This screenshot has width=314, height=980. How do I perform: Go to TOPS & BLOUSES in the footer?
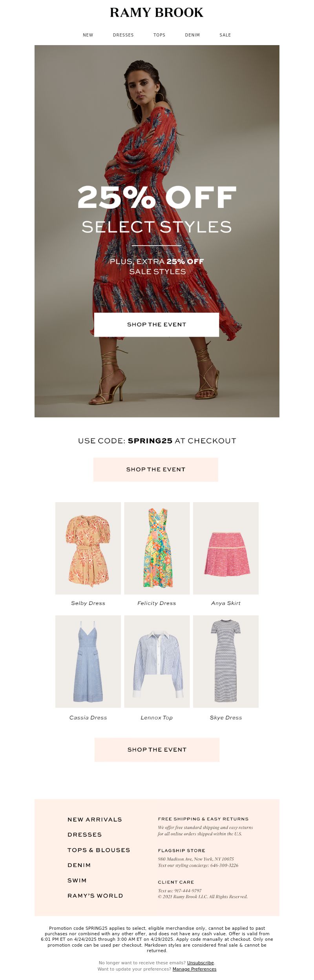point(99,850)
